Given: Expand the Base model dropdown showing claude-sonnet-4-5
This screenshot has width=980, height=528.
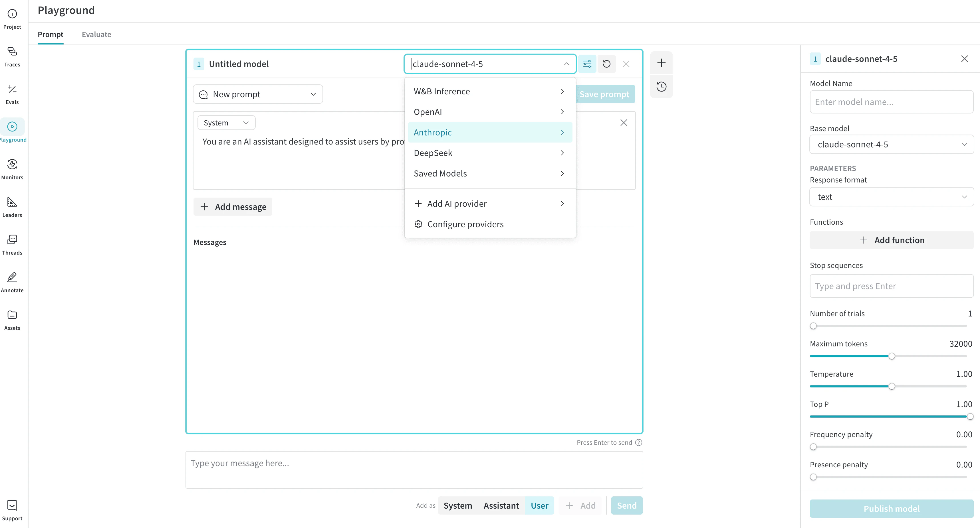Looking at the screenshot, I should [891, 145].
